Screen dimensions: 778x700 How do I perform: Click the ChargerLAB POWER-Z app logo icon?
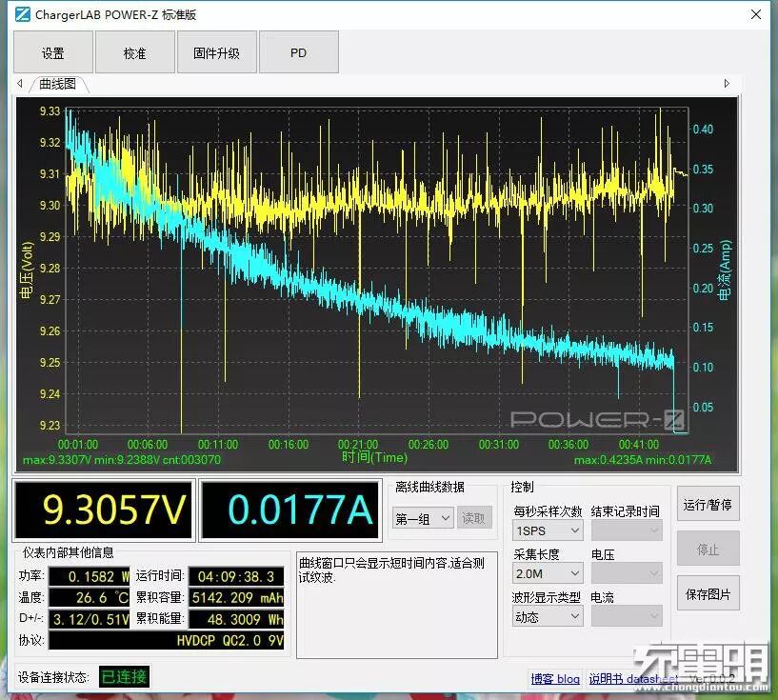pyautogui.click(x=23, y=14)
